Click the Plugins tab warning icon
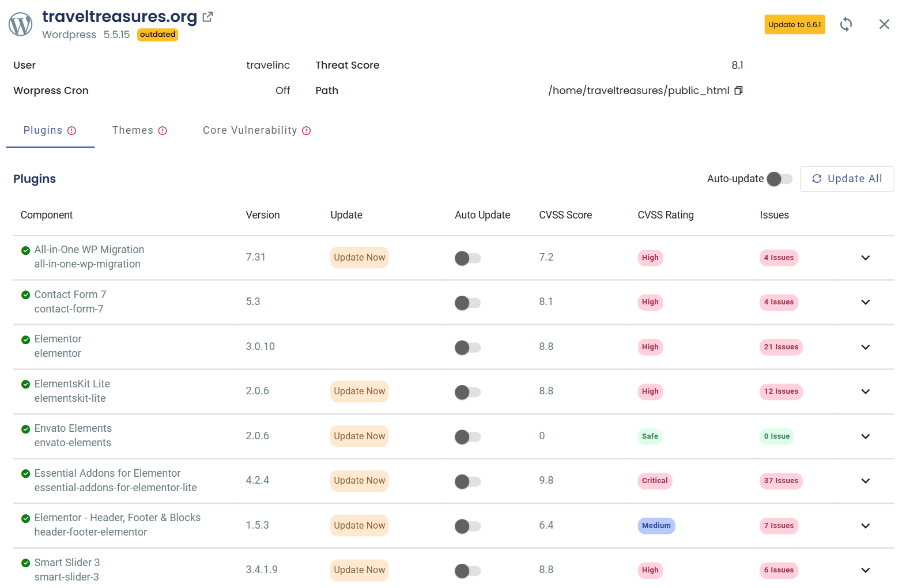 pyautogui.click(x=71, y=131)
